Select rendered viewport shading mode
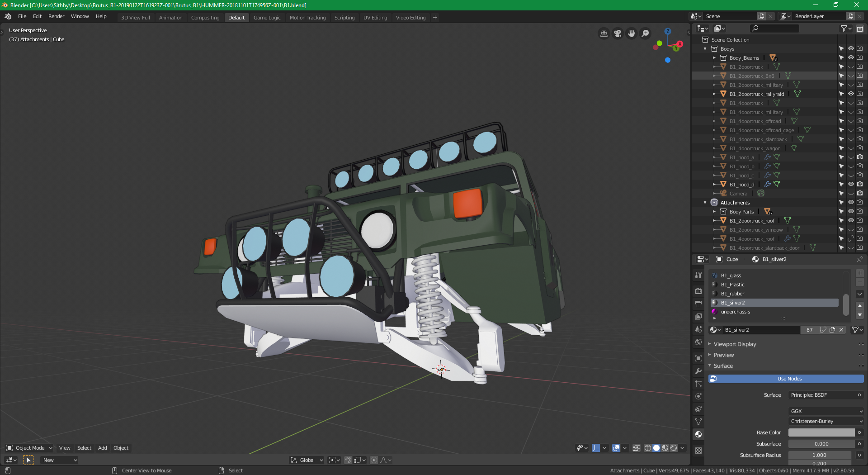This screenshot has width=868, height=475. coord(674,448)
